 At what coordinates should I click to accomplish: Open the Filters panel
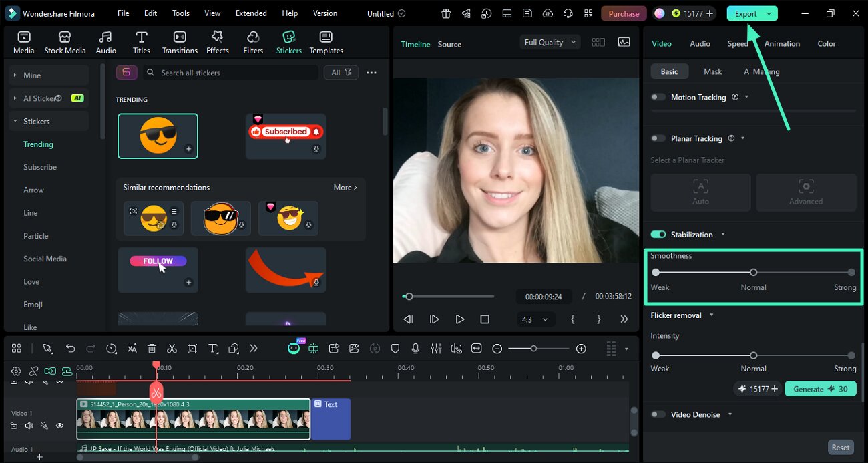pos(253,43)
